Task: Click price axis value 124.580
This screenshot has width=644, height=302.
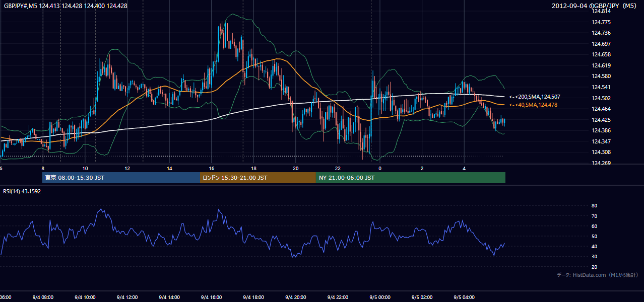Action: coord(602,77)
